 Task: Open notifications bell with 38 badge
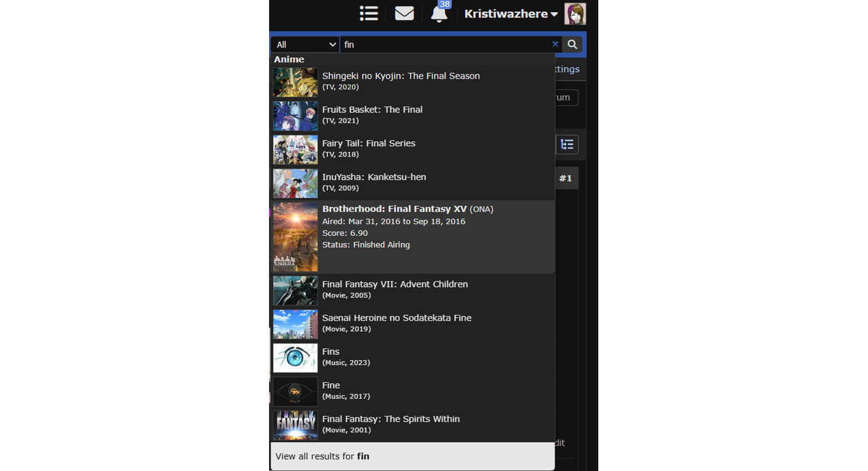click(x=439, y=13)
